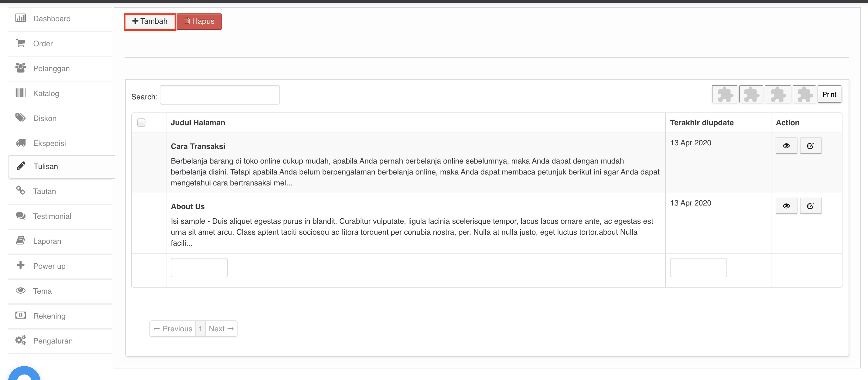
Task: Toggle the select-all checkbox in table header
Action: pyautogui.click(x=141, y=123)
